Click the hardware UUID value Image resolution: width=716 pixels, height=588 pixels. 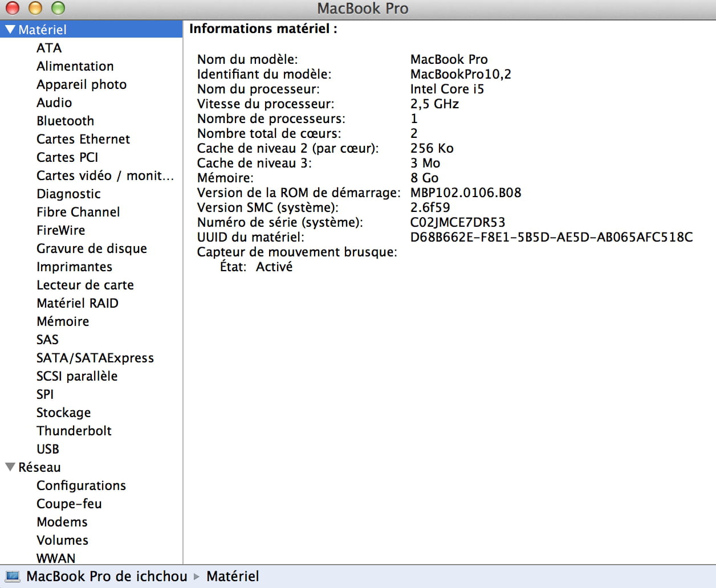[551, 237]
